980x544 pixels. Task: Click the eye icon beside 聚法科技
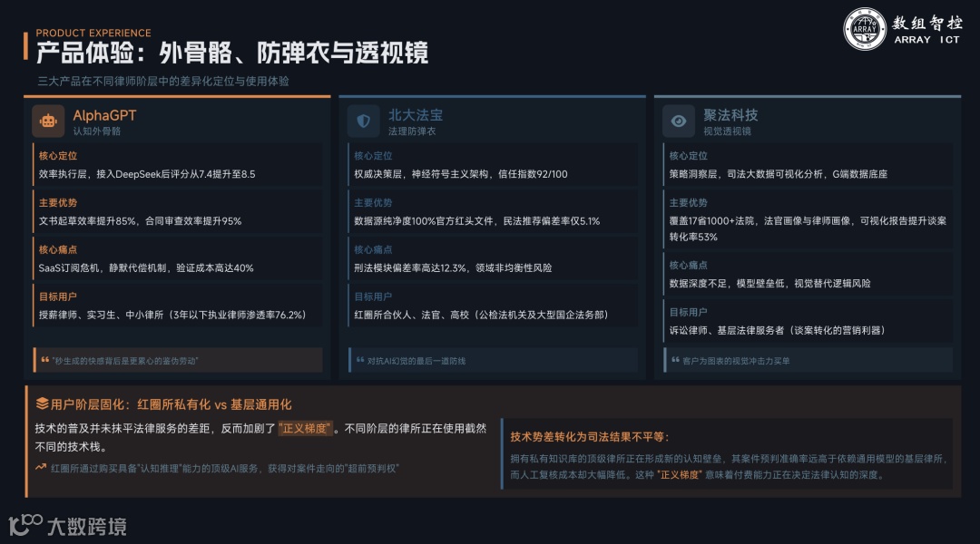(679, 121)
